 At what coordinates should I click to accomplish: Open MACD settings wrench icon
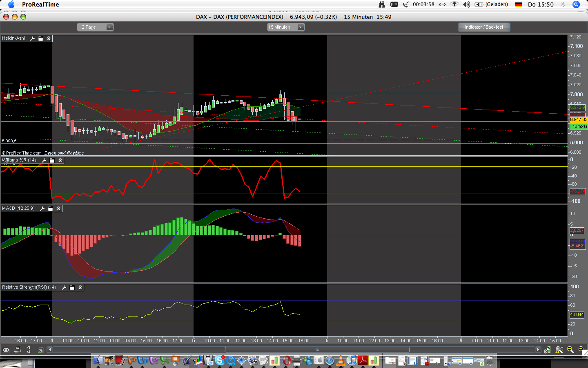pos(42,209)
